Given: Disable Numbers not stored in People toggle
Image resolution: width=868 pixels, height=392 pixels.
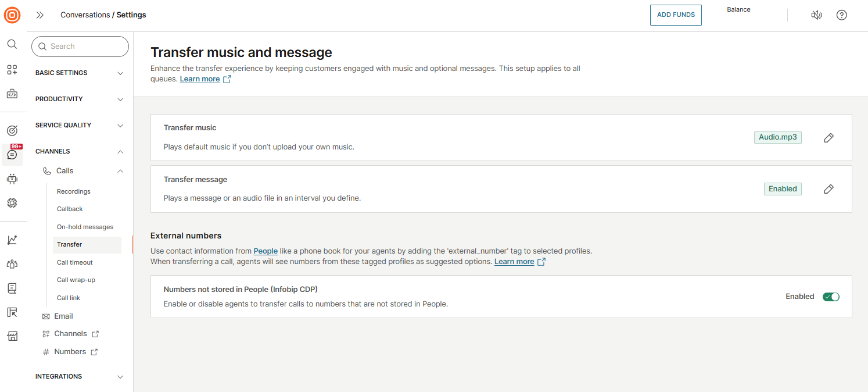Looking at the screenshot, I should 831,297.
